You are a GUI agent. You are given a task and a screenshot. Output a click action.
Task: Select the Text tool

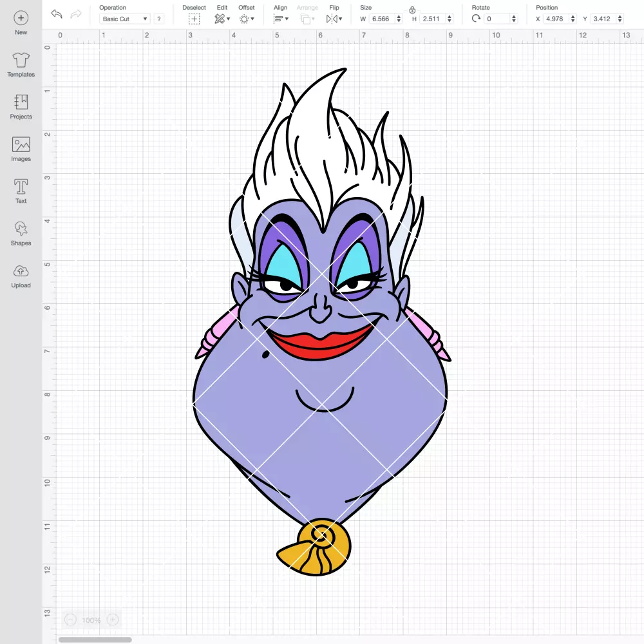pyautogui.click(x=21, y=191)
